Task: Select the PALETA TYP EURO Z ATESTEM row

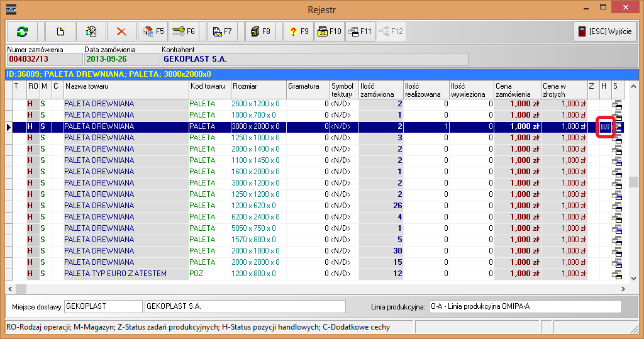Action: (x=115, y=274)
